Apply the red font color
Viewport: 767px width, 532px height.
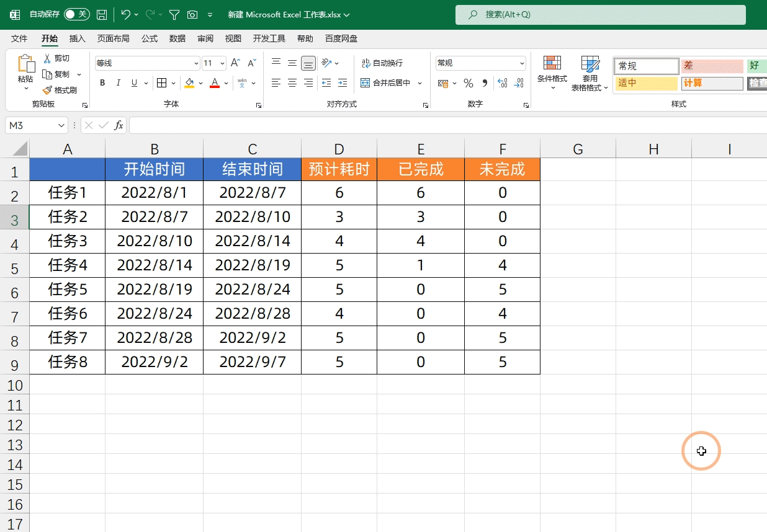point(215,83)
